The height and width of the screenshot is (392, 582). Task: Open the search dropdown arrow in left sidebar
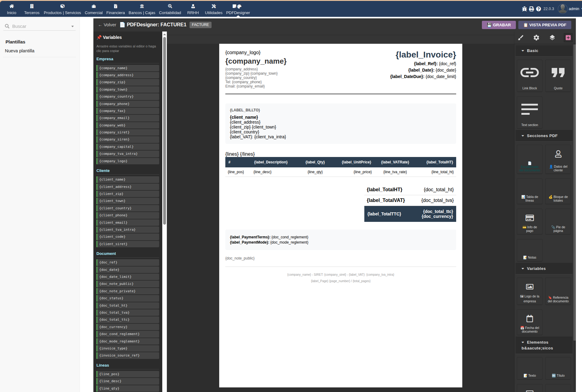coord(73,26)
